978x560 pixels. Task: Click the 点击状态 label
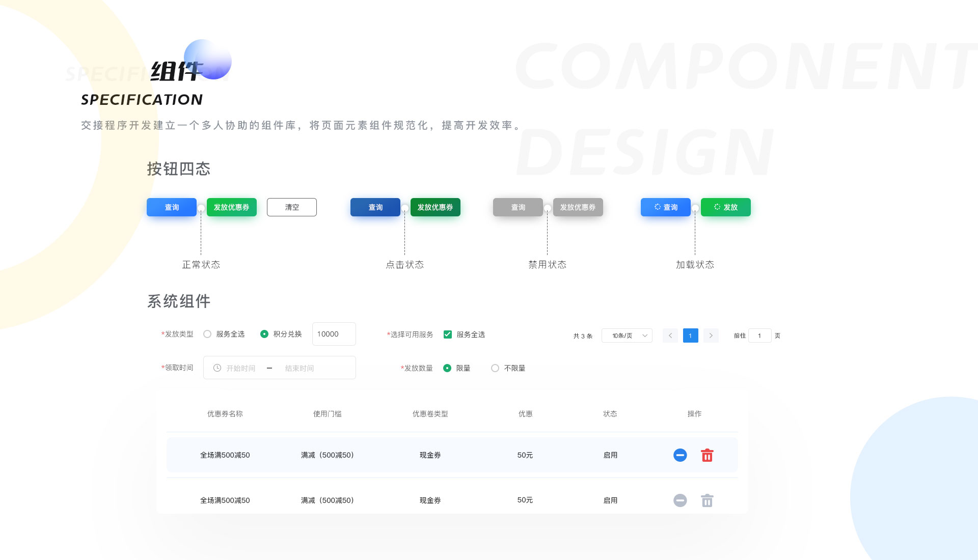405,265
